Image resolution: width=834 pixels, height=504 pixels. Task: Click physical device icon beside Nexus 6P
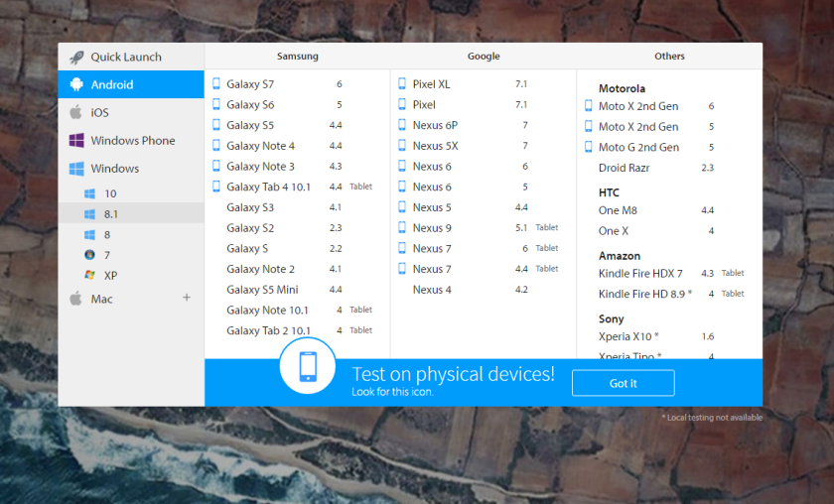402,125
